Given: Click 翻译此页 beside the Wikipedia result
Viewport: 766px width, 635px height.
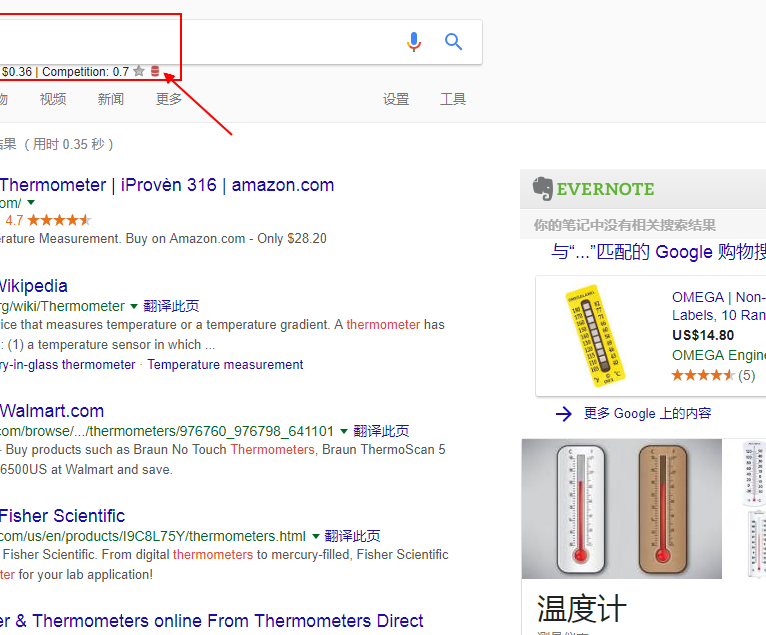Looking at the screenshot, I should click(171, 306).
